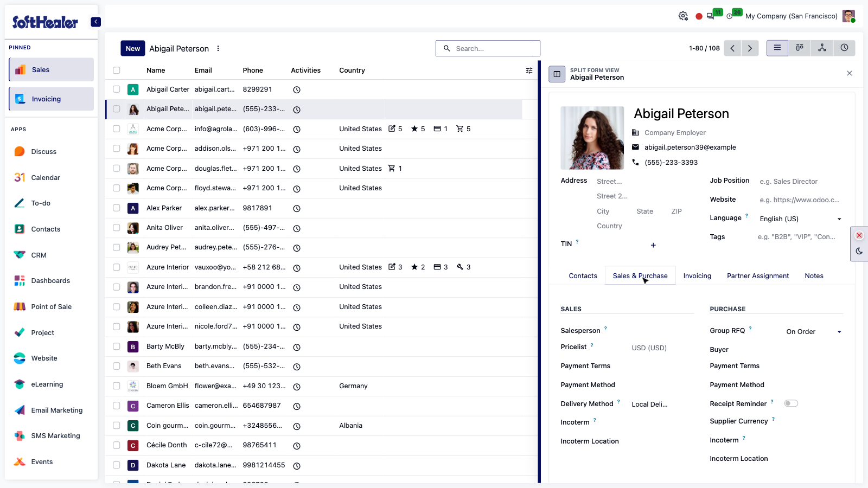Open column options adjust icon in list header
Viewport: 868px width, 488px height.
(x=529, y=70)
